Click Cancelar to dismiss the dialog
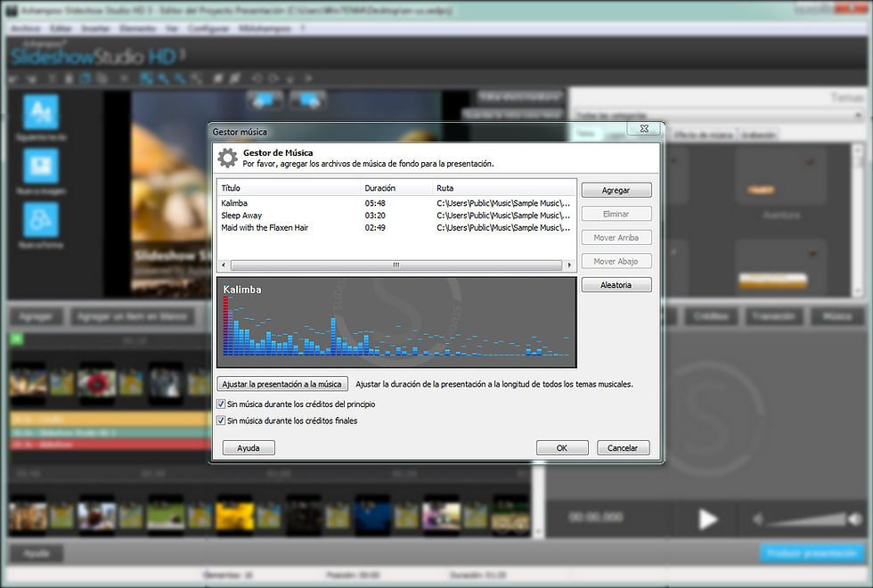Screen dimensions: 873x588 click(623, 448)
